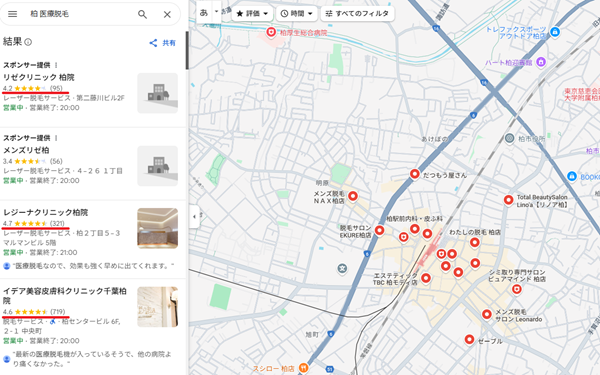Click the results list scrollbar

187,51
